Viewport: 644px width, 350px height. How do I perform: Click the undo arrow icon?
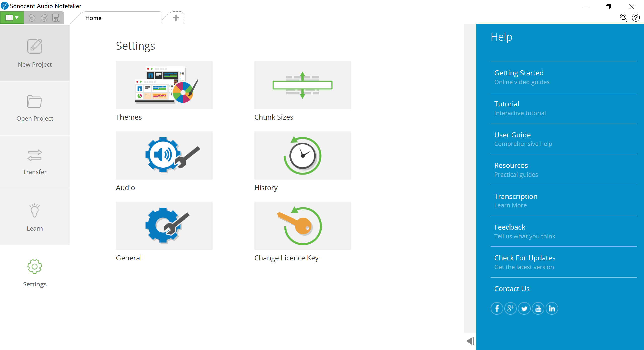[32, 18]
